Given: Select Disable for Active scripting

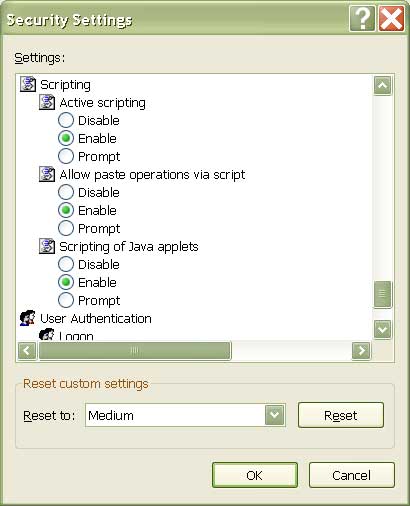Looking at the screenshot, I should [66, 120].
